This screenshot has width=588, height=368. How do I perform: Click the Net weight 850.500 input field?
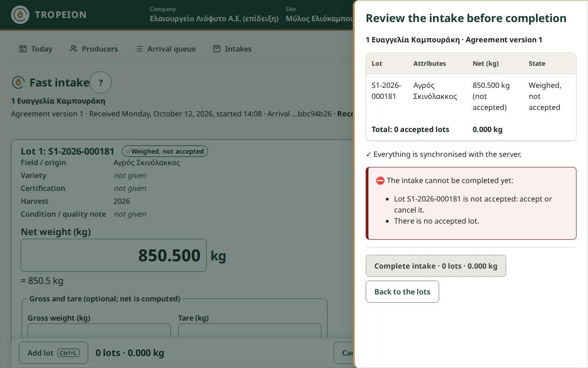click(x=114, y=255)
